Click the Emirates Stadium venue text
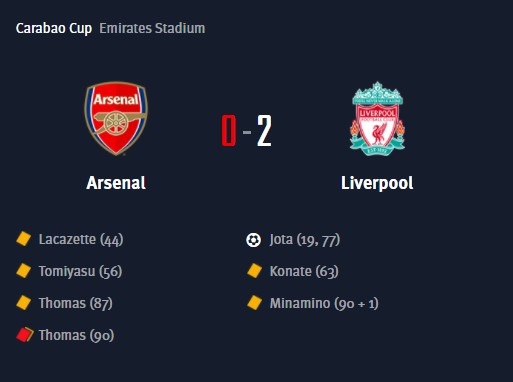 152,28
